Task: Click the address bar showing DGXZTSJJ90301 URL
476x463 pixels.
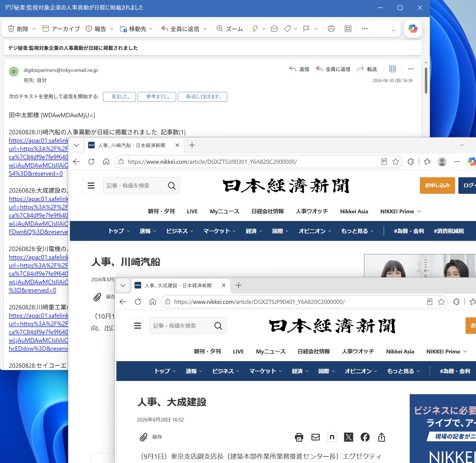Action: click(x=212, y=162)
